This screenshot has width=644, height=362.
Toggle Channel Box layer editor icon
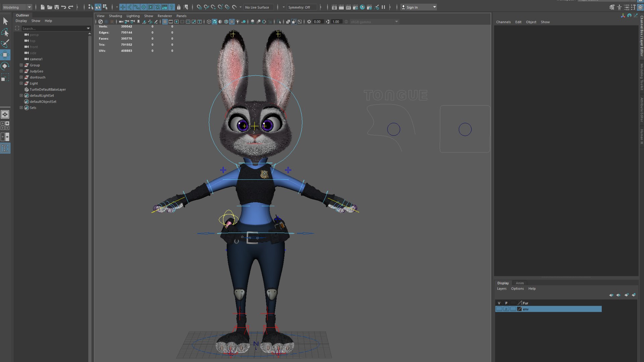640,7
